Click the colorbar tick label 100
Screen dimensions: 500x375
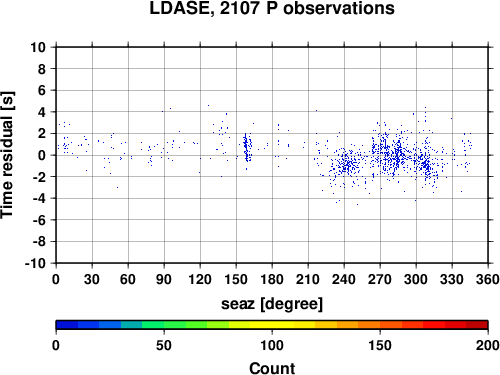click(272, 345)
